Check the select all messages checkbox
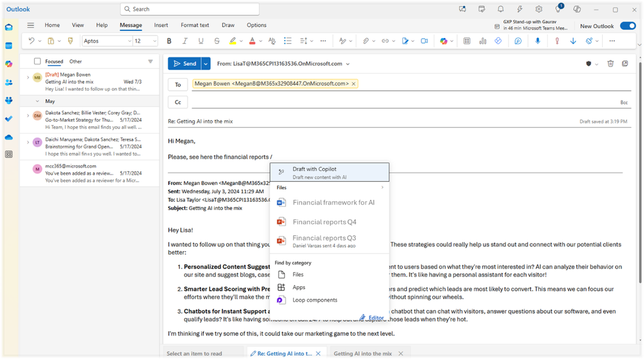The width and height of the screenshot is (644, 359). tap(37, 61)
